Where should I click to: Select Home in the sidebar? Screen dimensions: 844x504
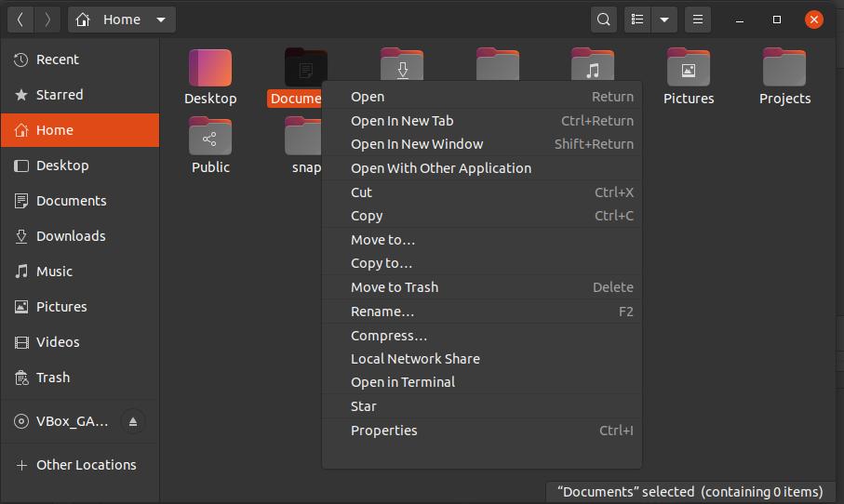point(80,130)
